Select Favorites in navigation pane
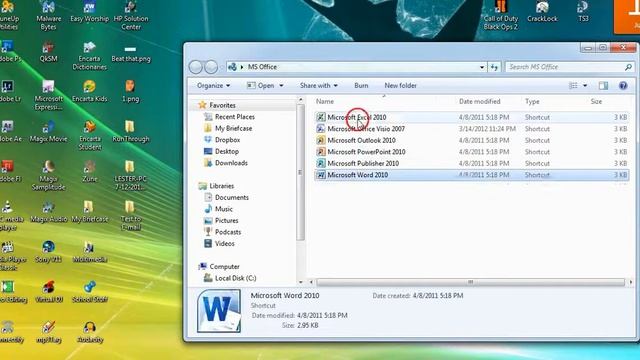Screen dimensions: 640x360 [217, 105]
